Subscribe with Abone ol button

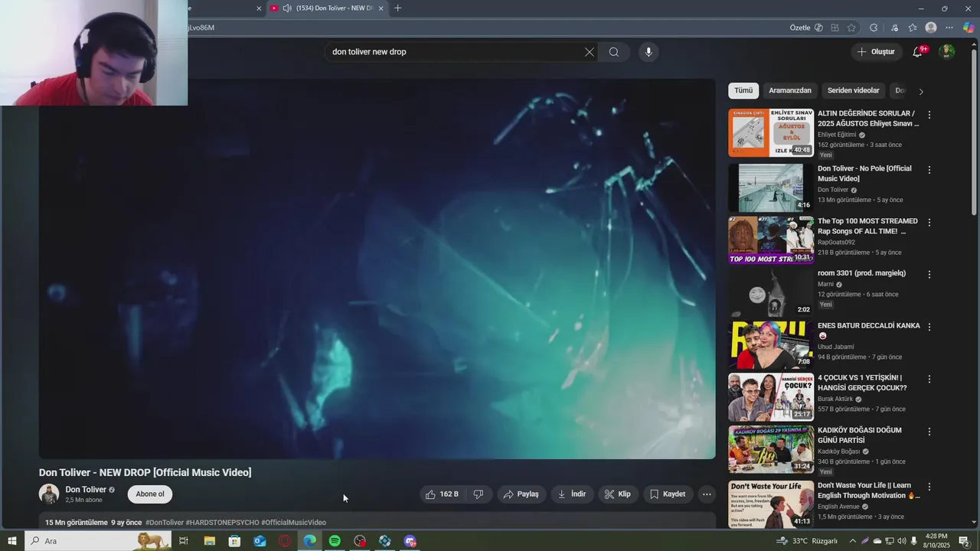[x=150, y=494]
